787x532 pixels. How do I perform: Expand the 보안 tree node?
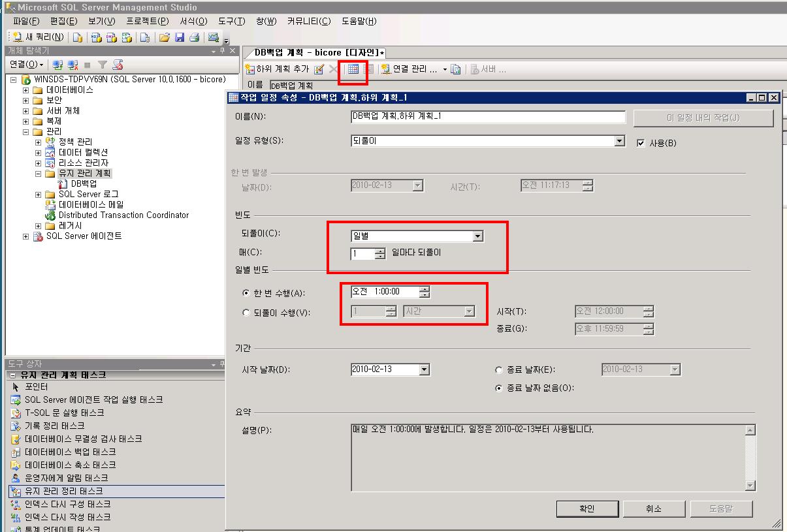[x=25, y=101]
